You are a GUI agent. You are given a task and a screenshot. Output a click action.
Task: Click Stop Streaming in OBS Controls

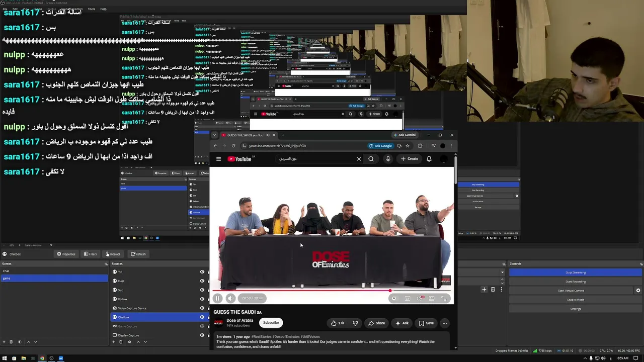(576, 273)
